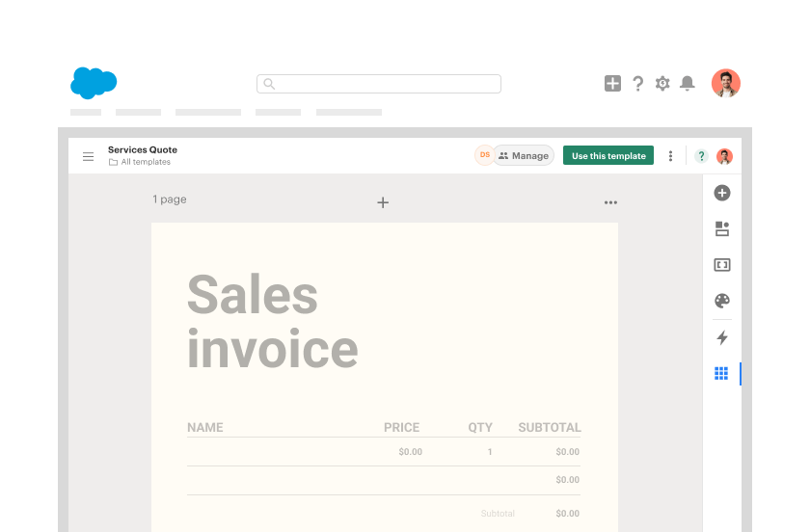Open notifications bell
Screen dimensions: 810x532
point(687,83)
